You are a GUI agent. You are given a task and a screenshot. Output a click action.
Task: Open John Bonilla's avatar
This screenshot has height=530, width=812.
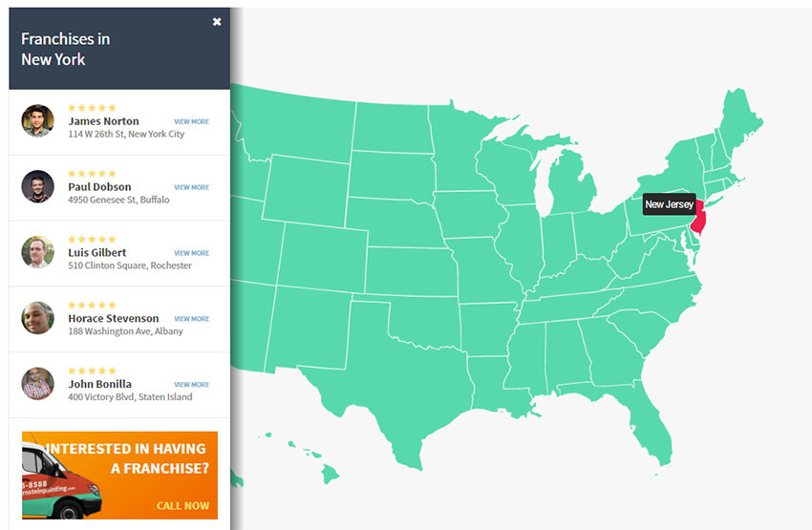tap(38, 384)
